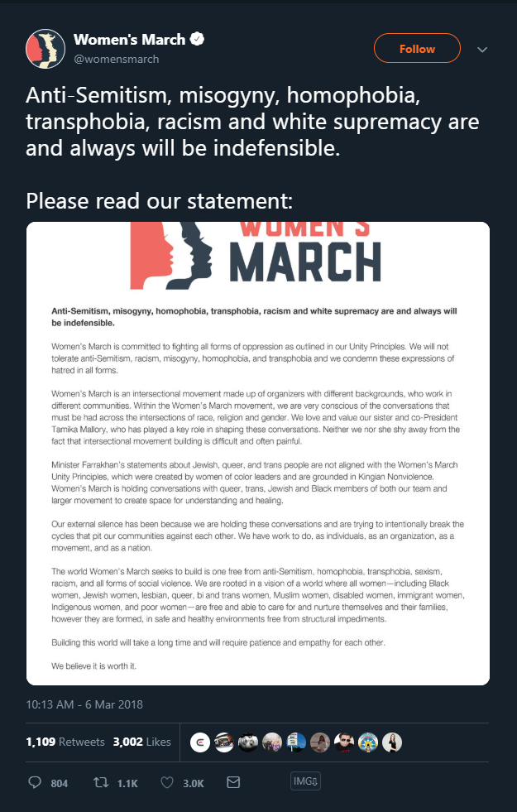Viewport: 517px width, 812px height.
Task: Click the verified badge beside Women's March
Action: point(197,39)
